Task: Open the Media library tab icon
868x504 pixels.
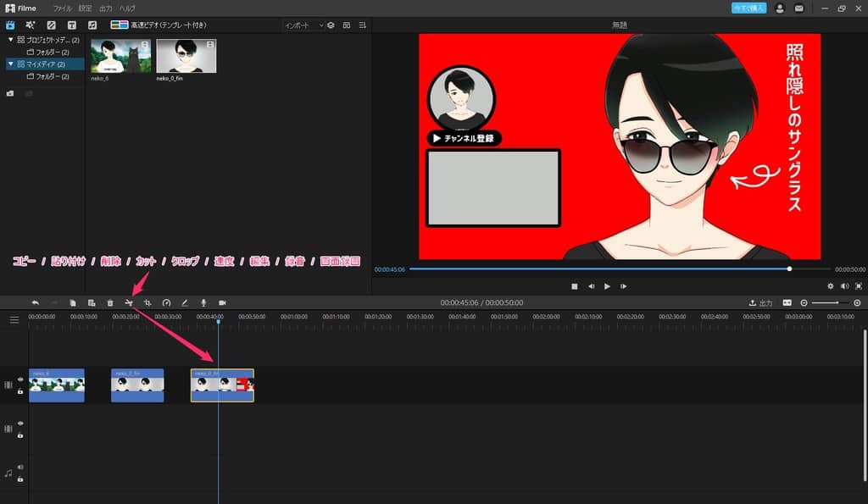Action: tap(10, 25)
